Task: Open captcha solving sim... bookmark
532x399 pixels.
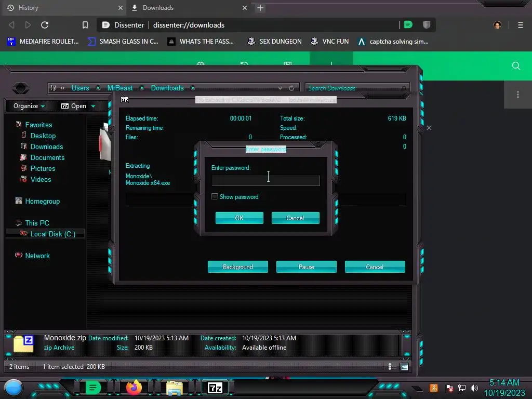Action: pos(393,42)
